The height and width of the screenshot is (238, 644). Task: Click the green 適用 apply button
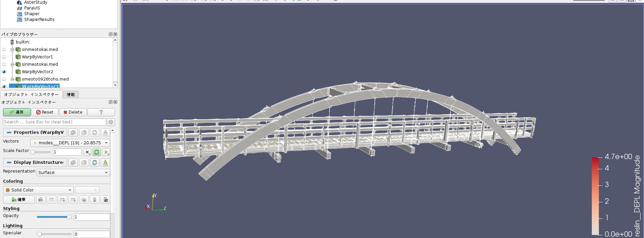coord(17,112)
